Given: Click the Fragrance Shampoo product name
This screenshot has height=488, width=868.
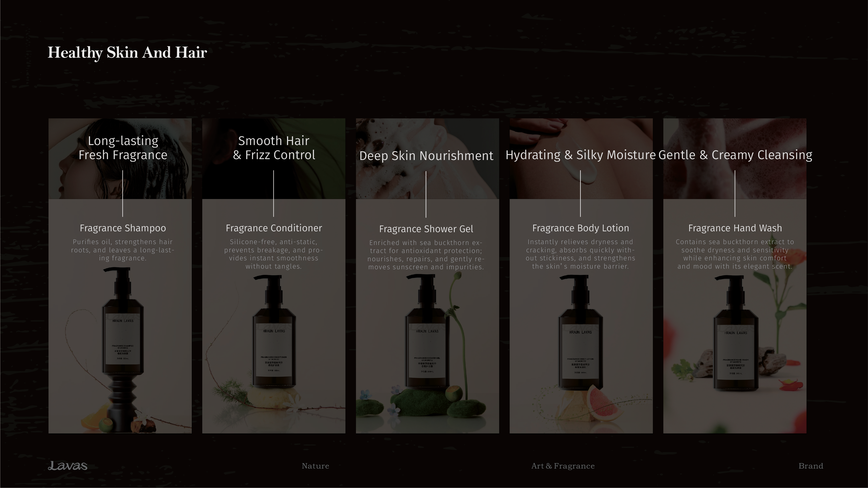Looking at the screenshot, I should [123, 228].
